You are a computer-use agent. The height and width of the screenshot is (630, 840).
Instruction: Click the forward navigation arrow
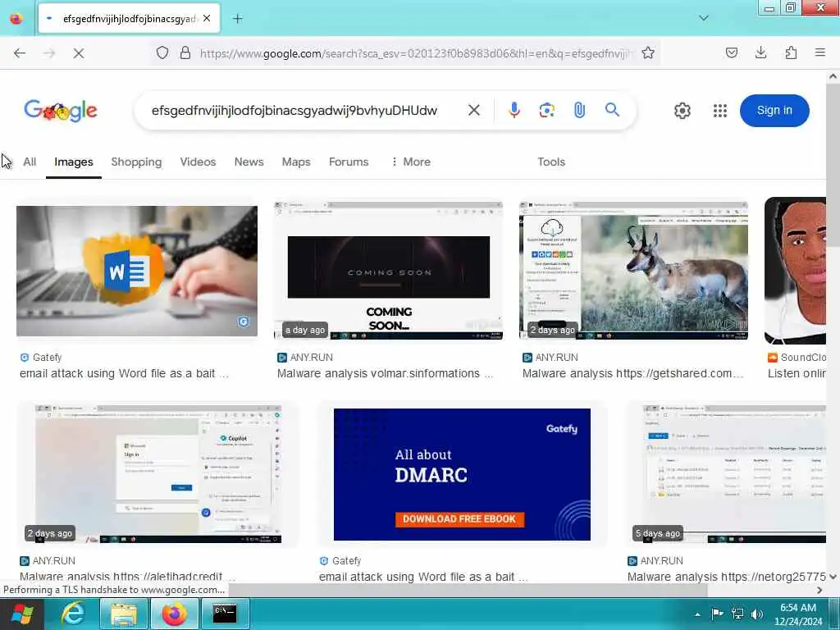coord(49,53)
